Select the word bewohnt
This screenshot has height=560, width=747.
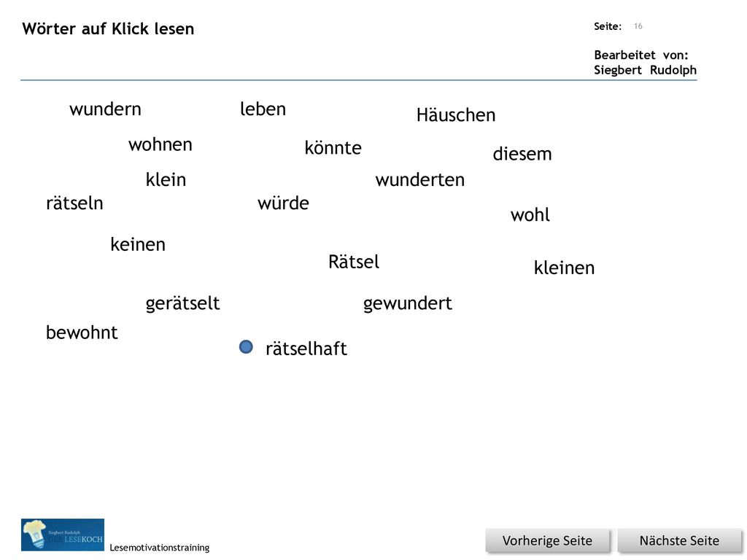(82, 332)
